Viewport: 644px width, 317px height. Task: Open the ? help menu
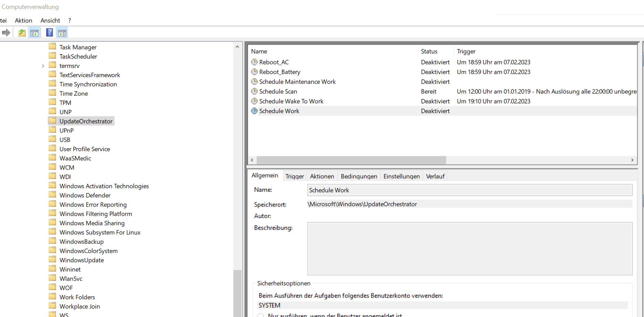click(x=69, y=21)
